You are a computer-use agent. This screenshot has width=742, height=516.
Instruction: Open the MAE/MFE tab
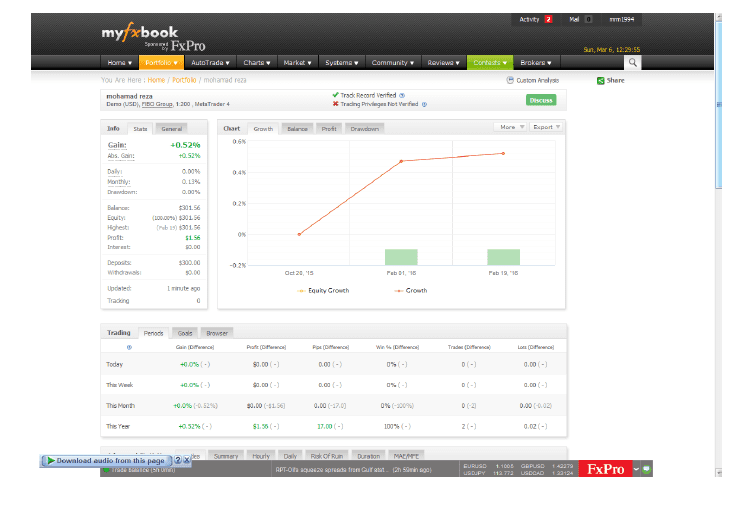point(406,456)
